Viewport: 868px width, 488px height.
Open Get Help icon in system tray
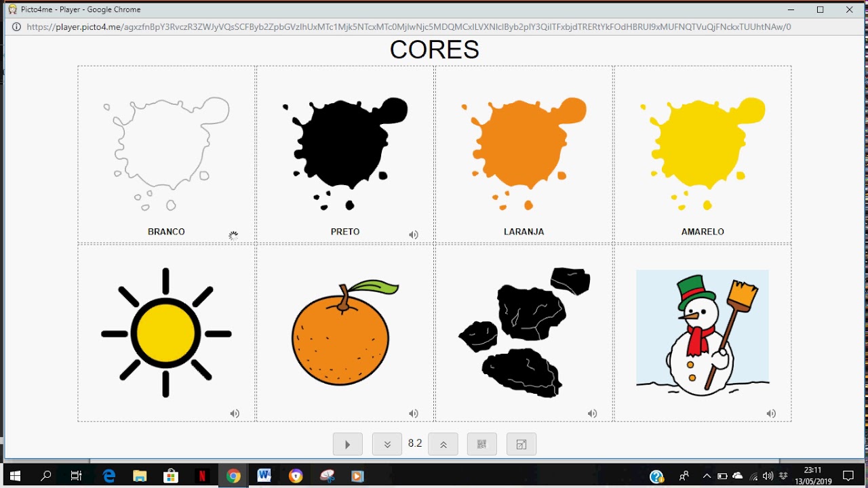click(656, 476)
